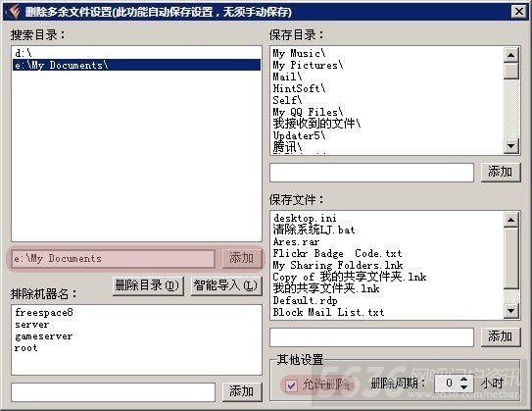Click up arrow of 保存文件 list scrollbar

coord(511,220)
